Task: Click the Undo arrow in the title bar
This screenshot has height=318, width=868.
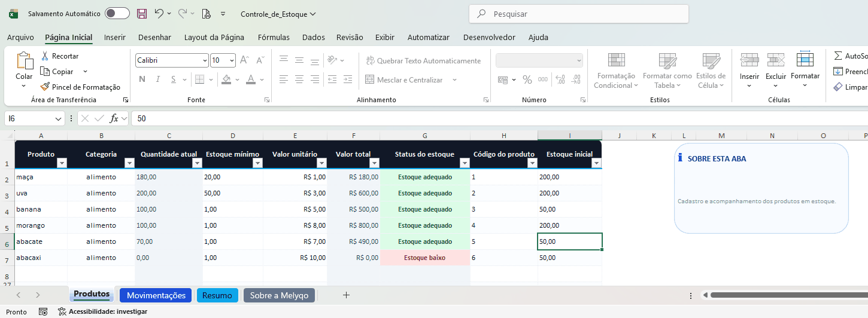Action: [159, 13]
